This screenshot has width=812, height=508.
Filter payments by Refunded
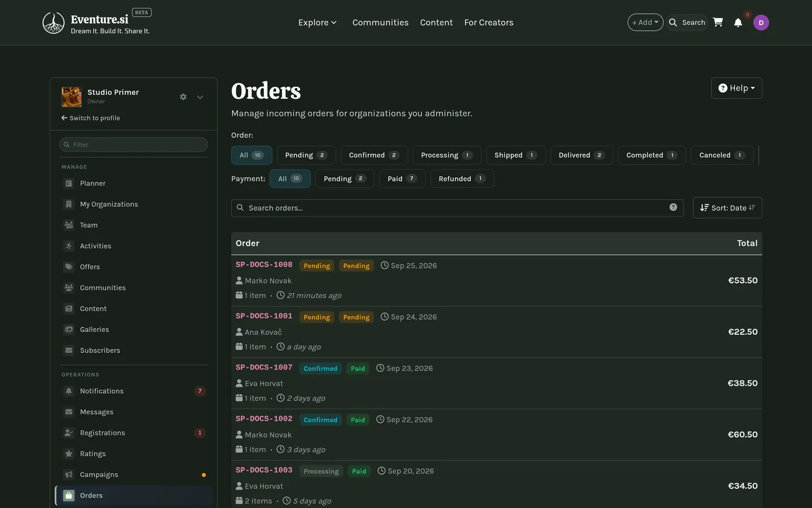462,179
